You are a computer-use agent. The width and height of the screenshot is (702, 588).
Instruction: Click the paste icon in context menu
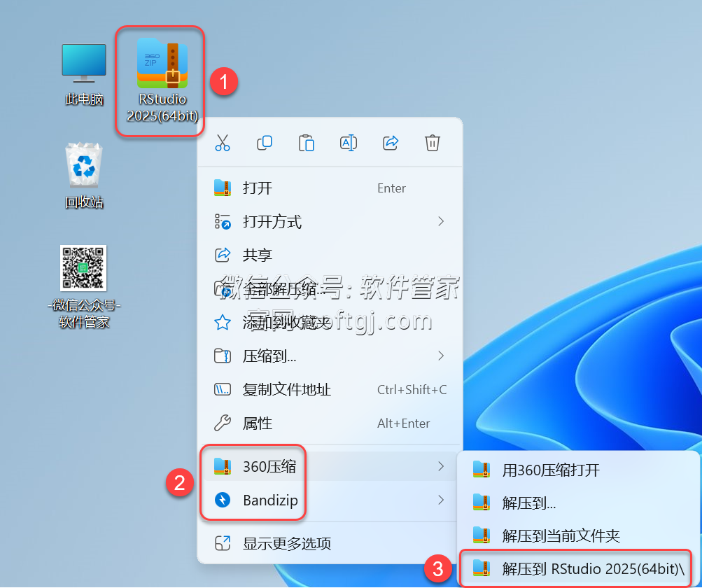pos(307,143)
